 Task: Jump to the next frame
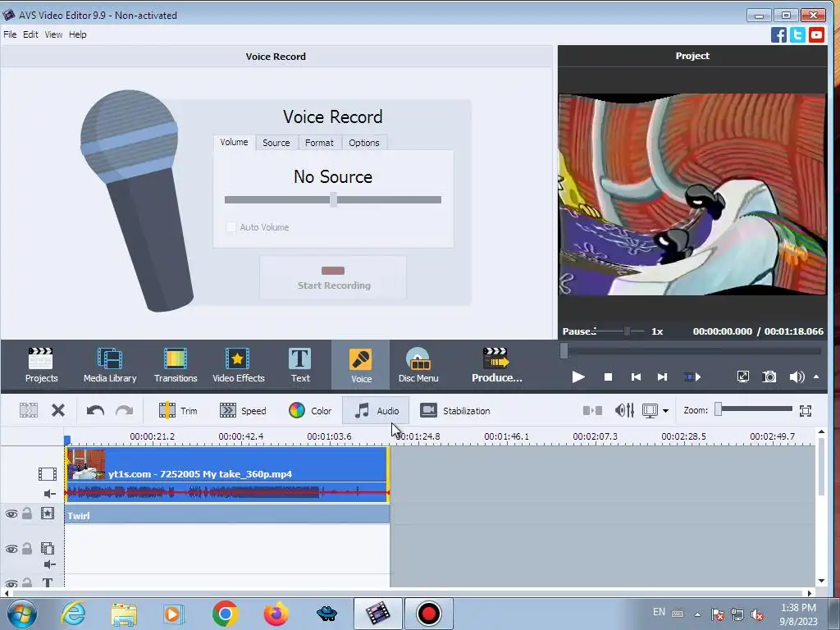(x=662, y=377)
